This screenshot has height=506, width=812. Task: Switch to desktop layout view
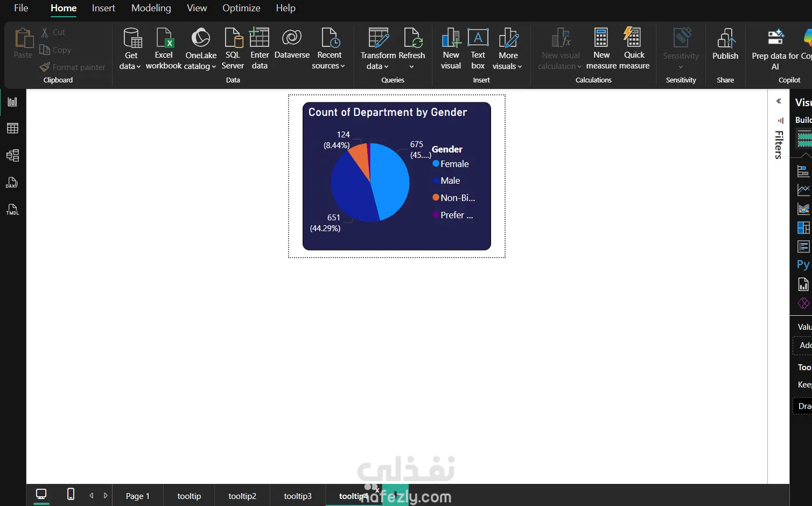[x=41, y=494]
